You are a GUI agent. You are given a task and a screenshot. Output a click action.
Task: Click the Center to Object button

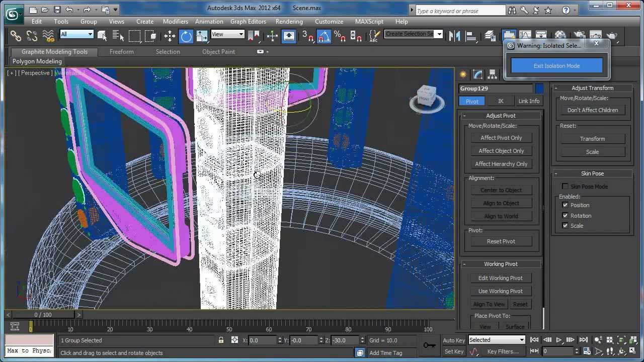(x=501, y=190)
